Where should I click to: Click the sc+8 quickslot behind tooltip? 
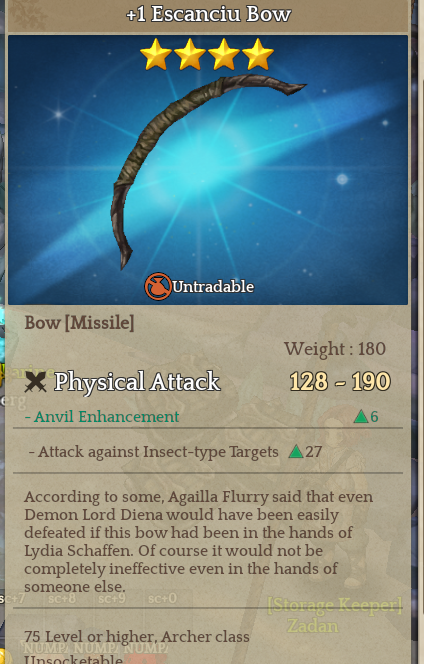(x=62, y=598)
